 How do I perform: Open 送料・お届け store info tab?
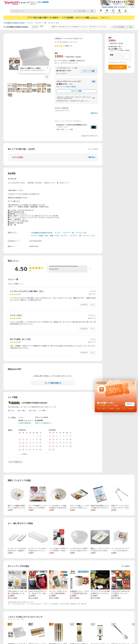tap(21, 411)
